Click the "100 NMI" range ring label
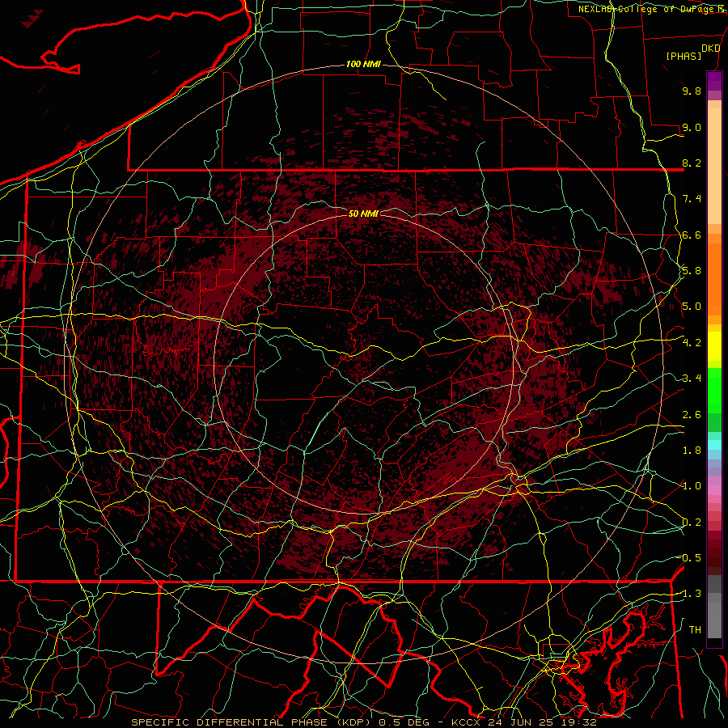 [x=363, y=64]
